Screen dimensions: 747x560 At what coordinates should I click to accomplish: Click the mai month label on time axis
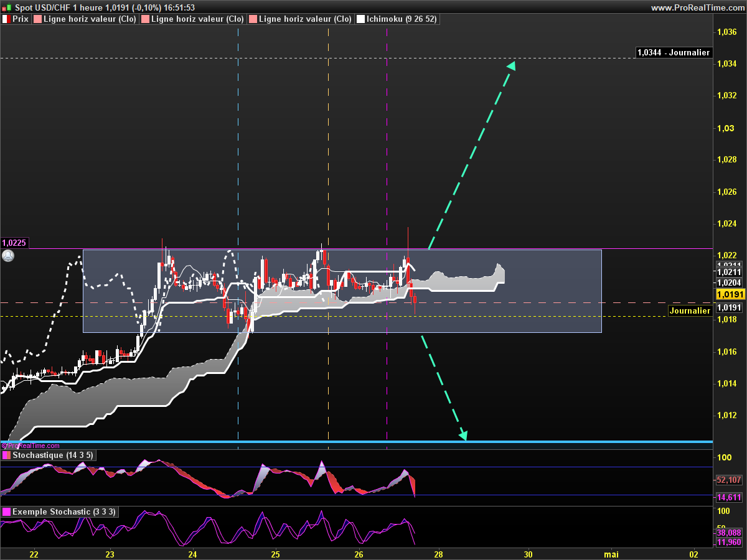click(x=611, y=554)
